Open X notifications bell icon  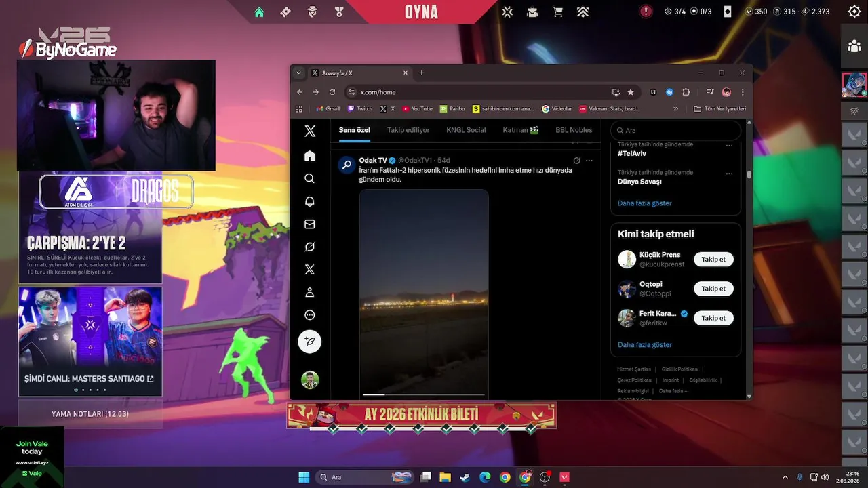(x=309, y=201)
